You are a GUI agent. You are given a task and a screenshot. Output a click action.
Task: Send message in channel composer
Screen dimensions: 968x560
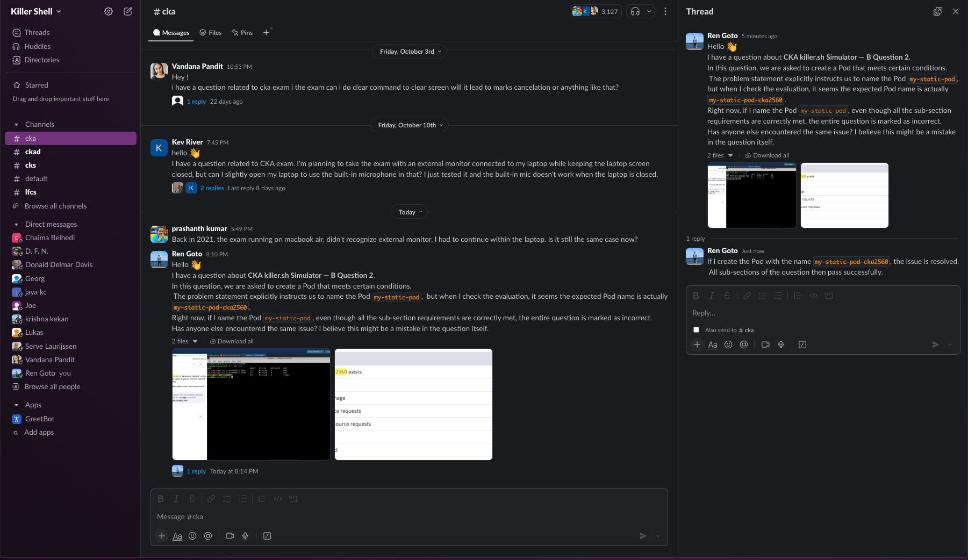pyautogui.click(x=643, y=536)
